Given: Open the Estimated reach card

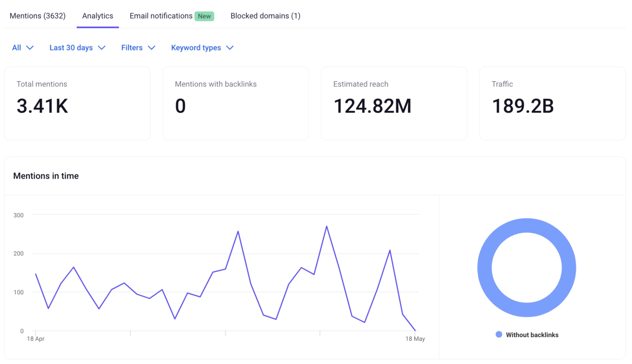Looking at the screenshot, I should 394,103.
